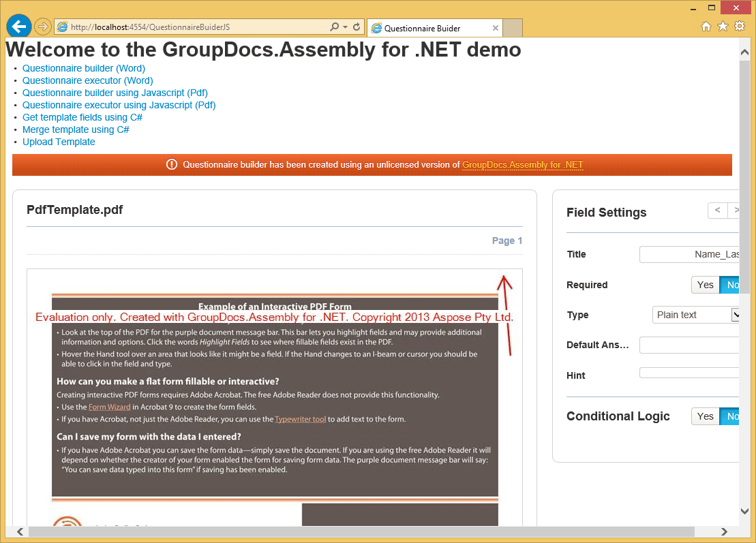Click the horizontal scrollbar right arrow
The width and height of the screenshot is (756, 543).
[724, 531]
